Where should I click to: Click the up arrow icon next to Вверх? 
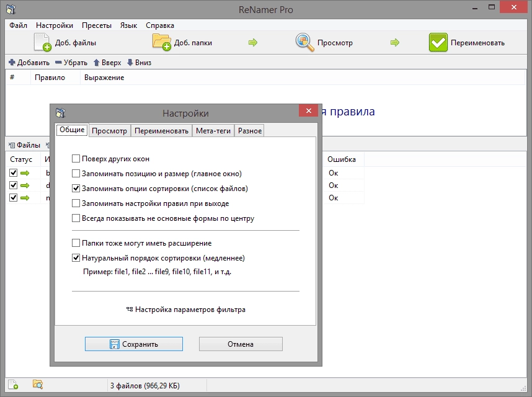[96, 63]
